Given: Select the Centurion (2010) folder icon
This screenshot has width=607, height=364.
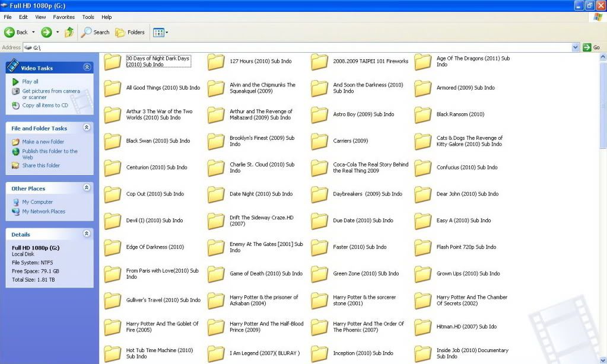Looking at the screenshot, I should (x=112, y=168).
